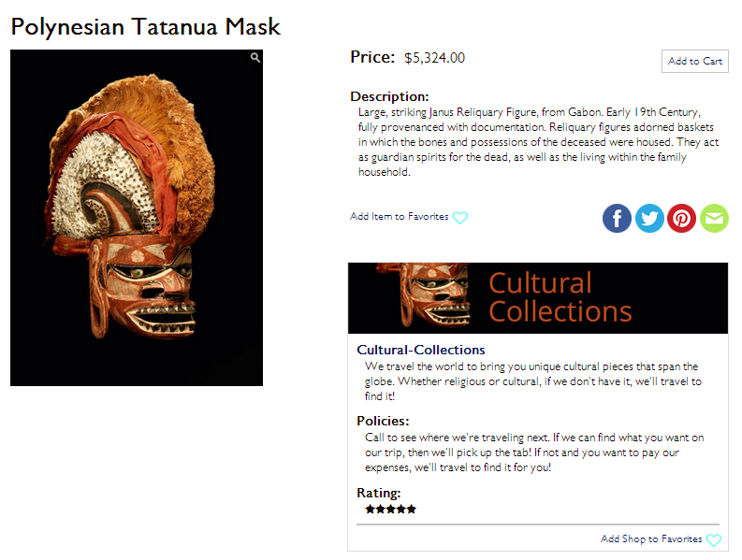
Task: Click the Add to Cart button
Action: click(694, 61)
